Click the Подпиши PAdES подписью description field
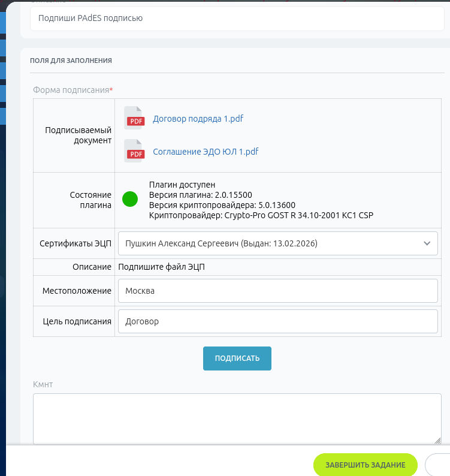Image resolution: width=450 pixels, height=476 pixels. point(237,18)
